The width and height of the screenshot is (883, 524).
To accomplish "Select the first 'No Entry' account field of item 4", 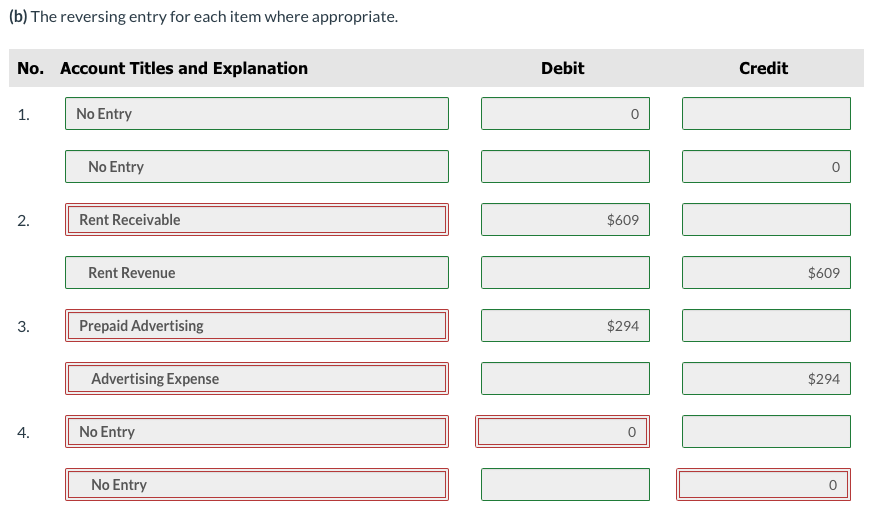I will point(257,432).
